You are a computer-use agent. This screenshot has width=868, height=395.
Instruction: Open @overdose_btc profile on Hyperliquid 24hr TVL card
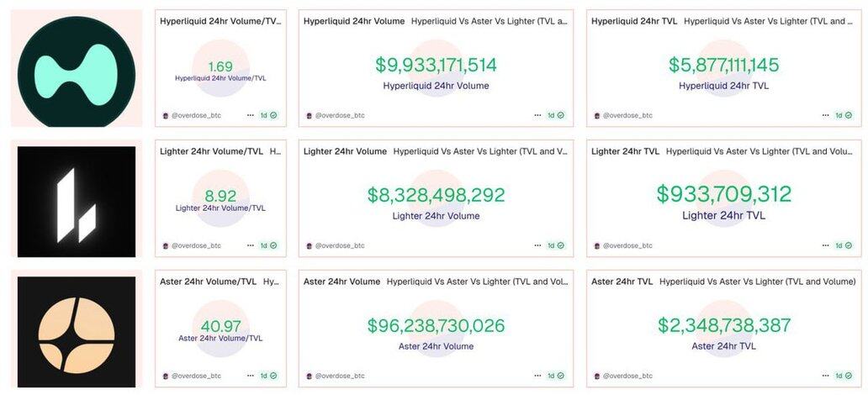627,115
